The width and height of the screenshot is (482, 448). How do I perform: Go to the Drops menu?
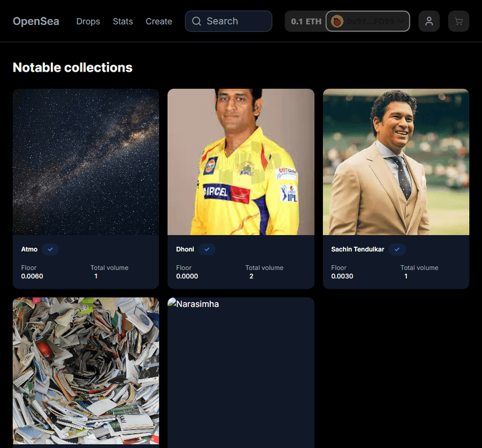(88, 22)
